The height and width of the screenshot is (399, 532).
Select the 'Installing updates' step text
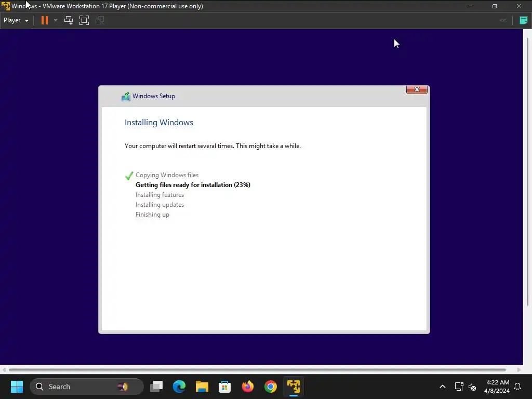pyautogui.click(x=159, y=205)
